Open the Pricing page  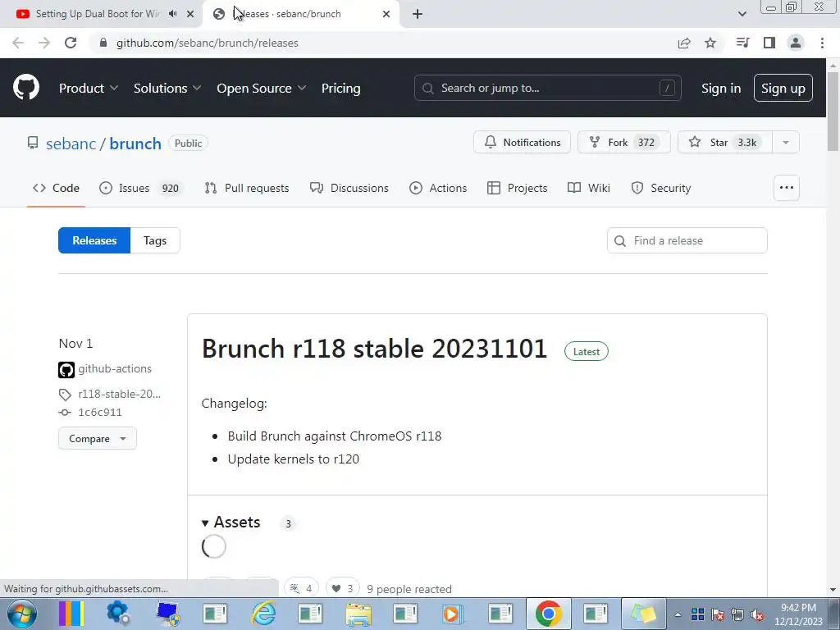(x=340, y=89)
